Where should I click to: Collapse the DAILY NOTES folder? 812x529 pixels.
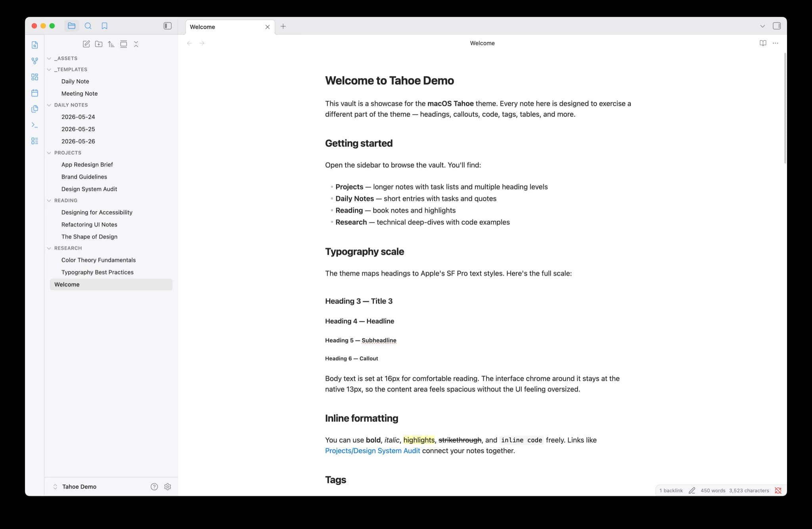pyautogui.click(x=49, y=105)
